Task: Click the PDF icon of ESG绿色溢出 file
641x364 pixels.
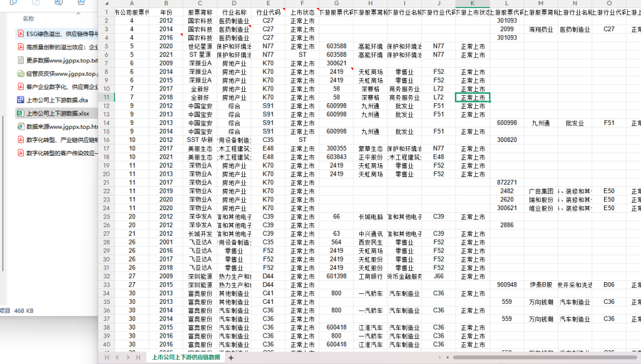Action: coord(21,34)
